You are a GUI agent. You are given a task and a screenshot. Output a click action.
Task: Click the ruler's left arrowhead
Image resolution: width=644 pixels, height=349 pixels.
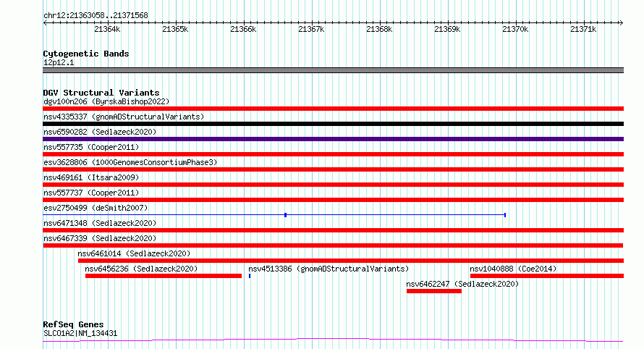click(x=45, y=23)
